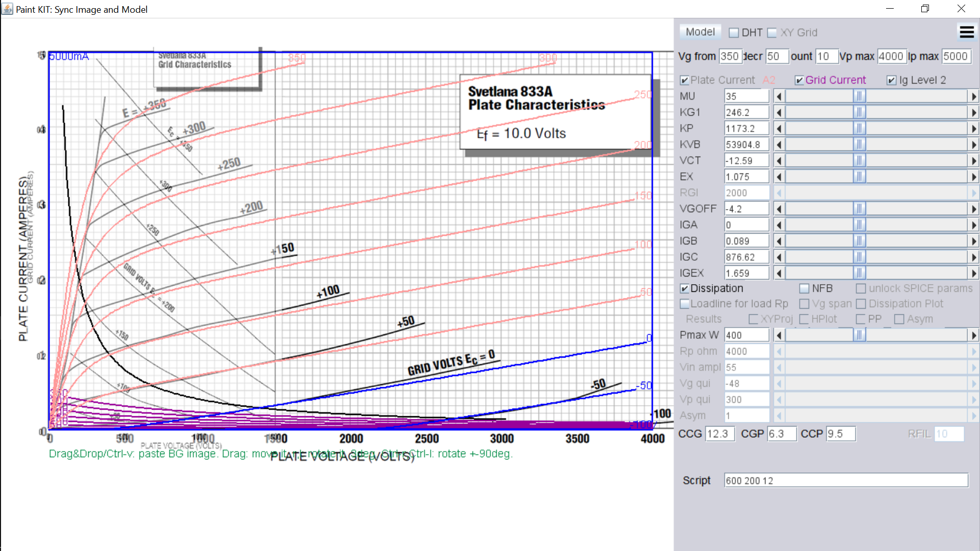
Task: Toggle the Dissipation checkbox
Action: coord(684,288)
